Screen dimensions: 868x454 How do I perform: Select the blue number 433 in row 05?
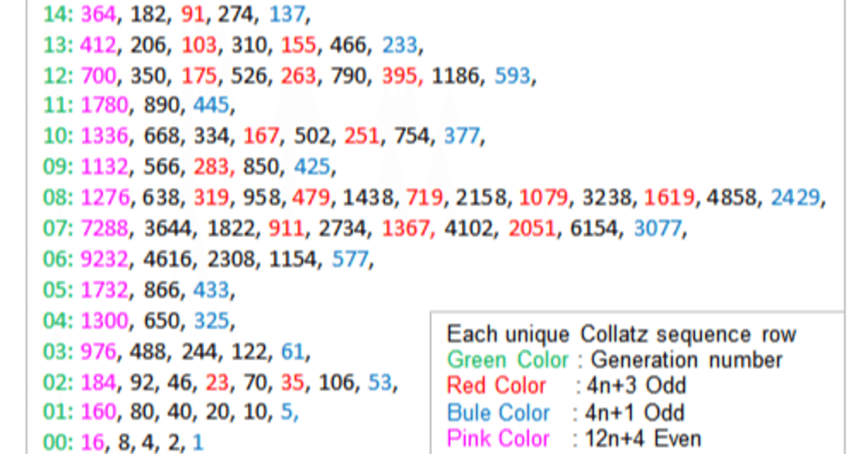coord(212,290)
